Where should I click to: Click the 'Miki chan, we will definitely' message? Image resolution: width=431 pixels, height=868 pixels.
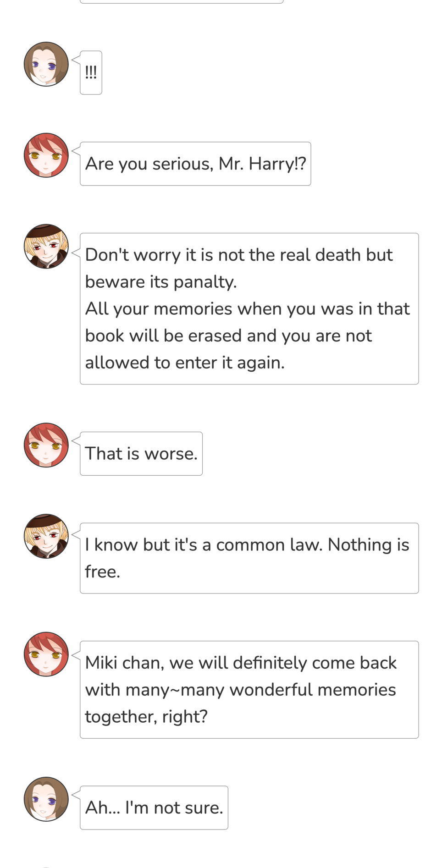[x=249, y=690]
